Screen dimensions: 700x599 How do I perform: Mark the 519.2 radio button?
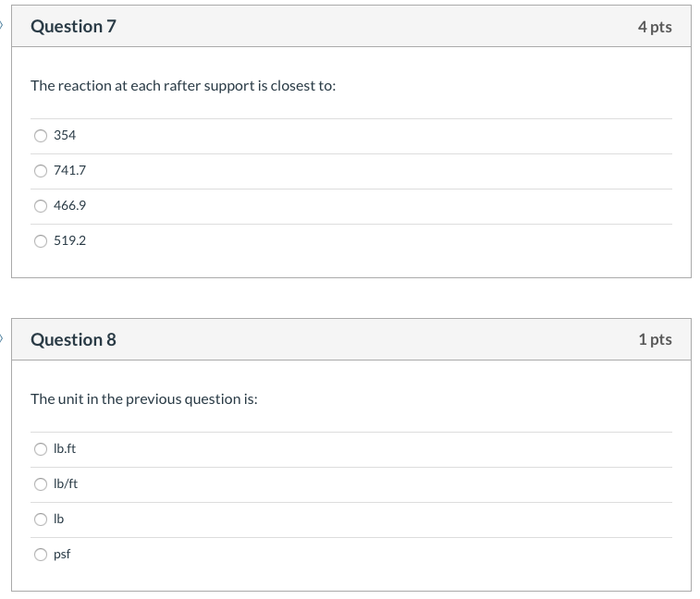(x=41, y=241)
